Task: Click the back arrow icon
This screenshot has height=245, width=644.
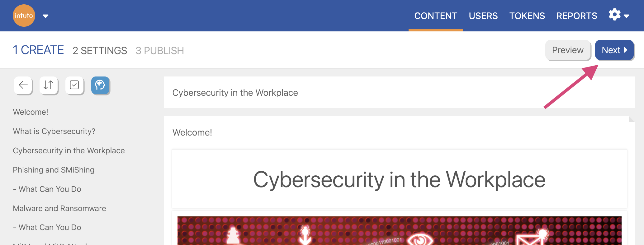Action: point(23,85)
